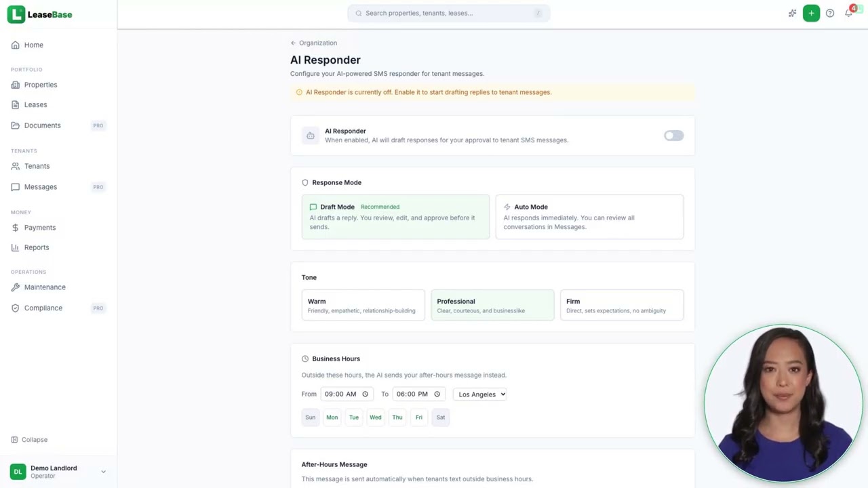Viewport: 868px width, 488px height.
Task: Click the Maintenance wrench icon
Action: 15,287
